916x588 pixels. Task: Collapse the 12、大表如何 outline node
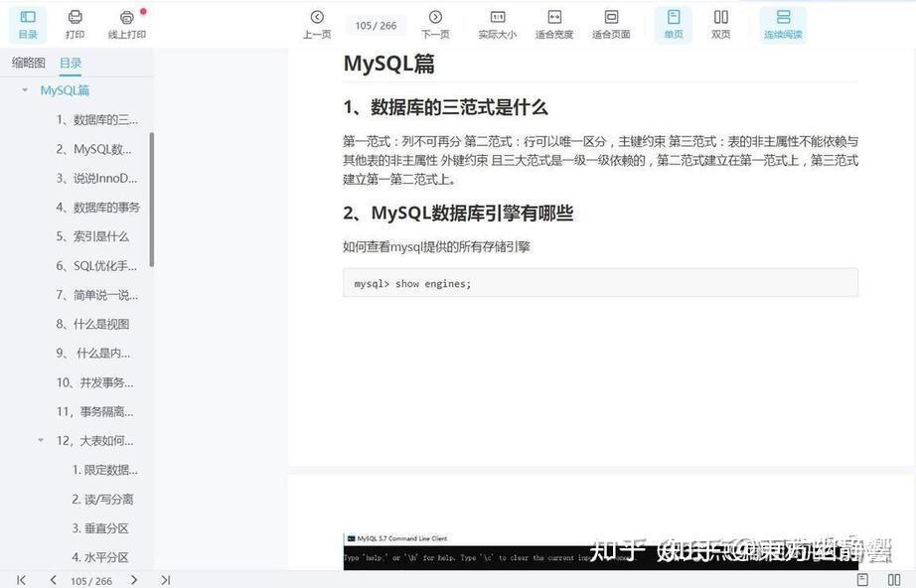point(41,440)
